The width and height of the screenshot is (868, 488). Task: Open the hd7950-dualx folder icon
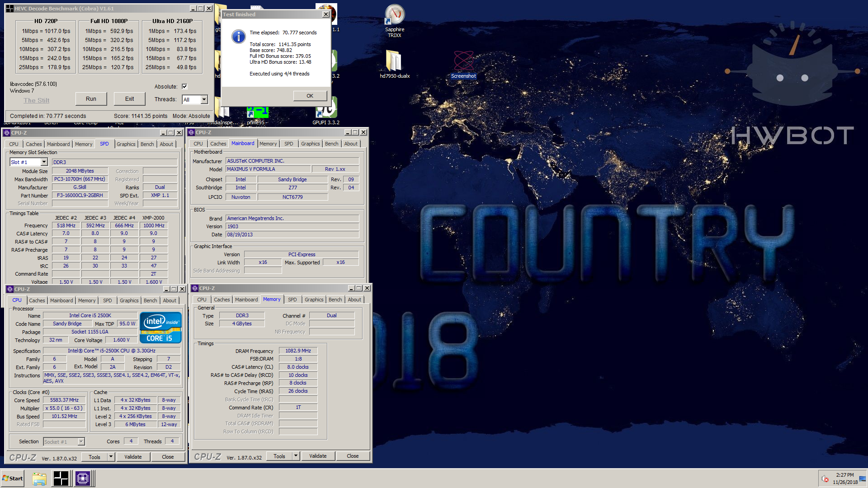(394, 64)
